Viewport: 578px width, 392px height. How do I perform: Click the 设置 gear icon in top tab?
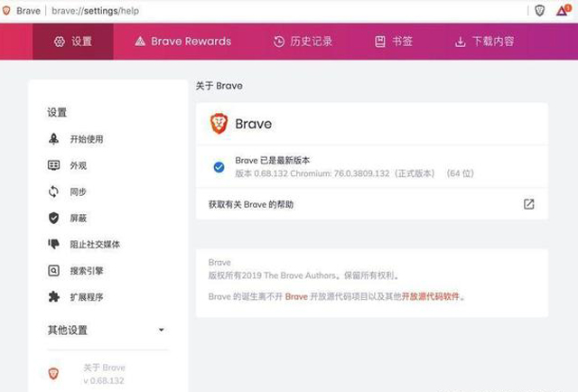coord(60,42)
